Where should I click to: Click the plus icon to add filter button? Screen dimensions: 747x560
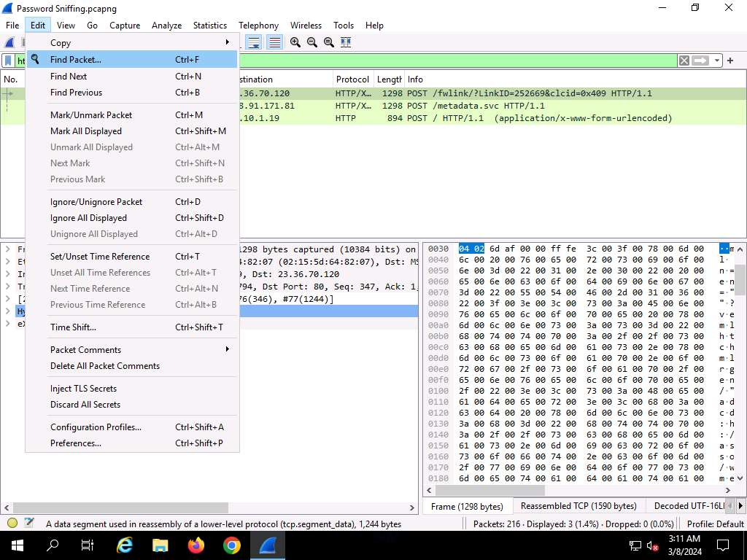pyautogui.click(x=730, y=61)
